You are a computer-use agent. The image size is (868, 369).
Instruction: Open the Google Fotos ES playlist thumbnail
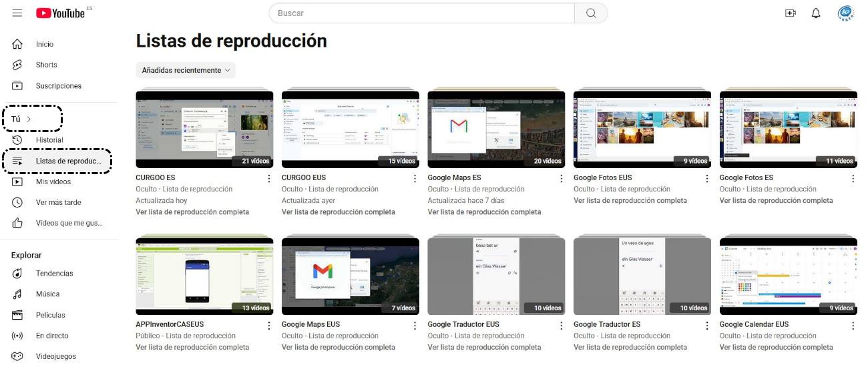coord(788,128)
